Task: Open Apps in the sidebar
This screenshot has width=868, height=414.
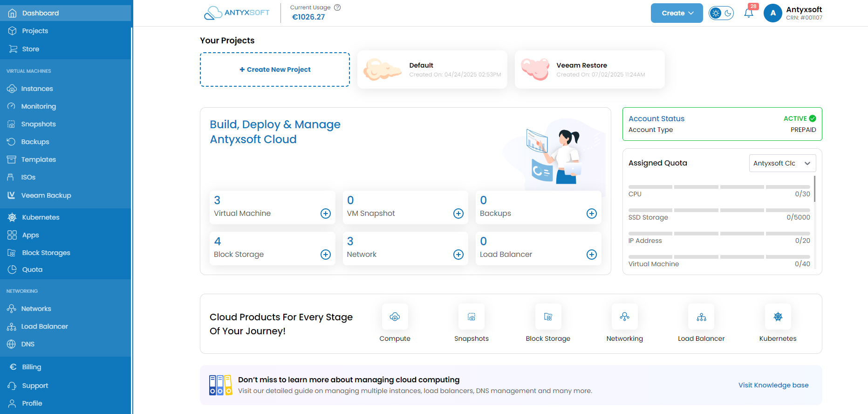Action: (65, 235)
